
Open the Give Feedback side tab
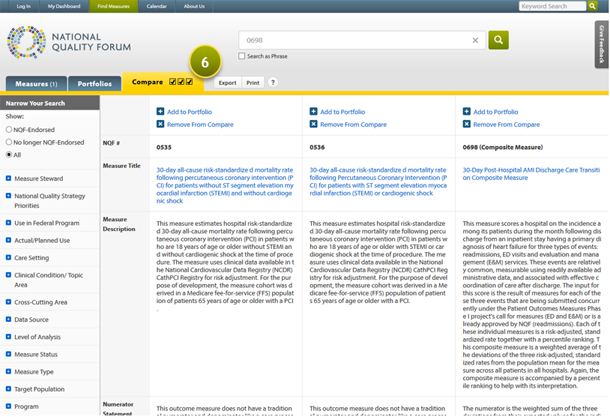pyautogui.click(x=601, y=44)
